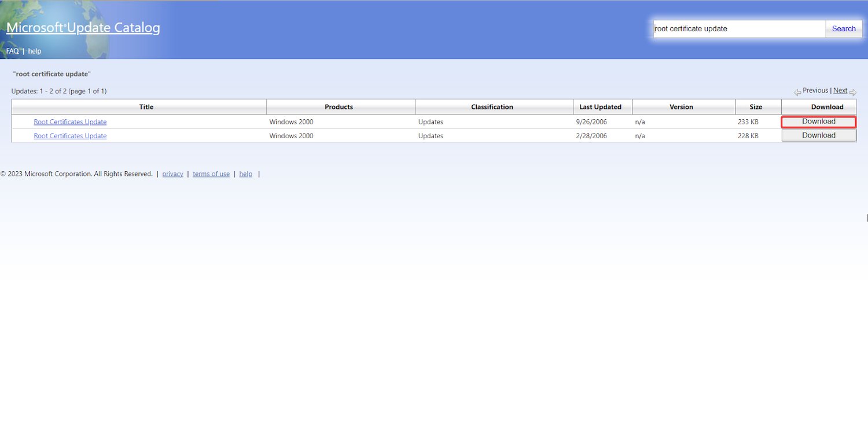Open the Root Certificates Update dated 2/28/2006

click(x=70, y=136)
